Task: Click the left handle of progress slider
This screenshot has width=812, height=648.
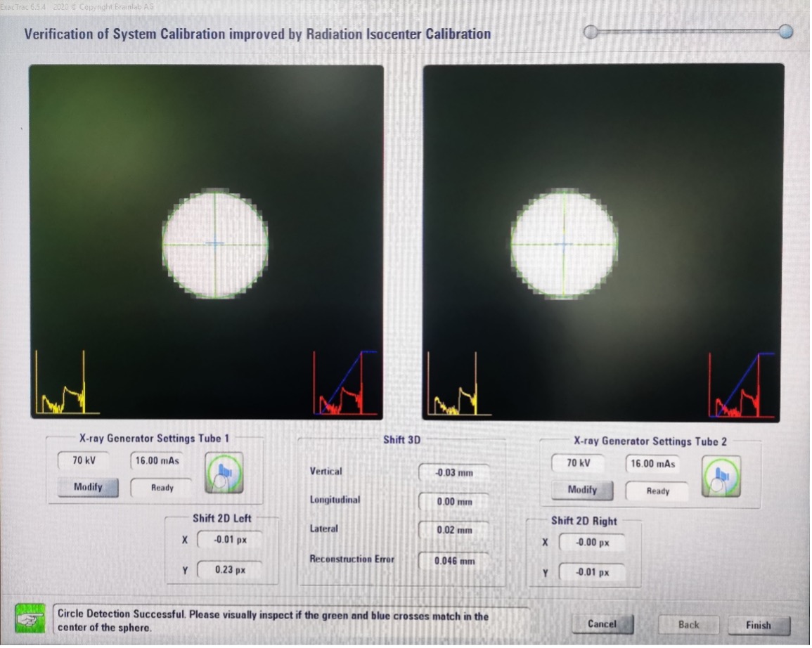Action: click(592, 31)
